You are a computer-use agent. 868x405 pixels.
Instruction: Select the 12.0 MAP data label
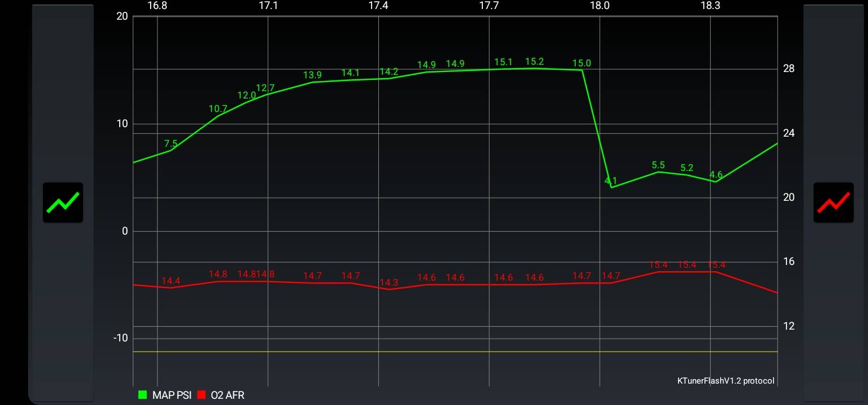click(246, 96)
